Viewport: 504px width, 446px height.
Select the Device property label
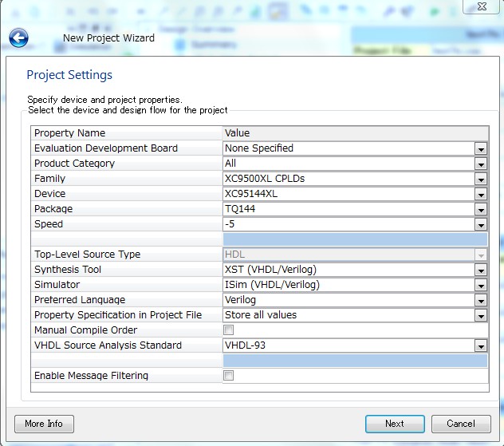click(x=49, y=194)
